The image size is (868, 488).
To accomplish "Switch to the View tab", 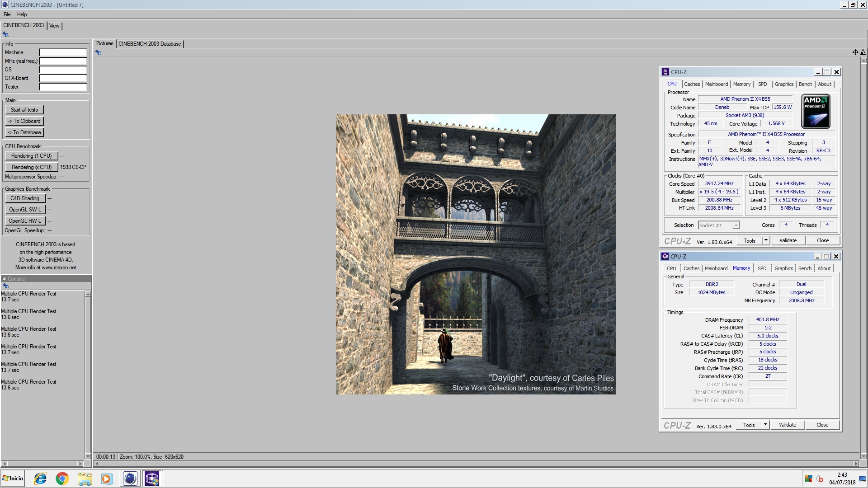I will tap(54, 26).
